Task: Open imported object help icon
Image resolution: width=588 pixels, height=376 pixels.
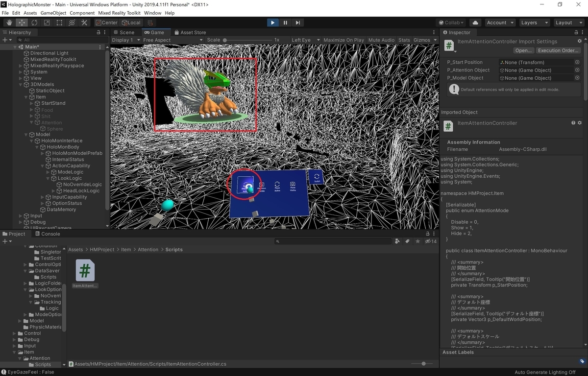Action: click(x=573, y=123)
